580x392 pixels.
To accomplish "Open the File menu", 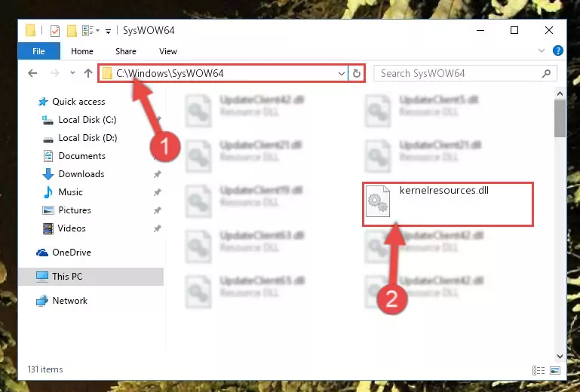I will [x=38, y=51].
